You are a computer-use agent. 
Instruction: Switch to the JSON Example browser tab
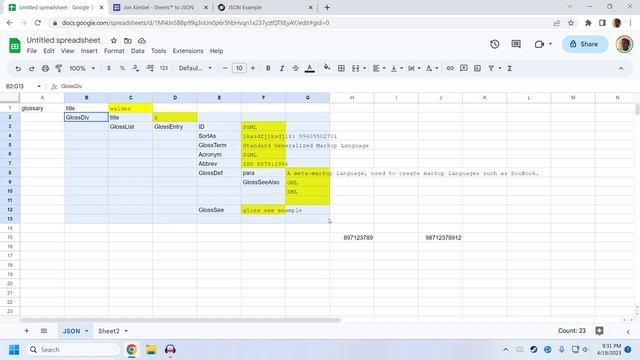(264, 7)
